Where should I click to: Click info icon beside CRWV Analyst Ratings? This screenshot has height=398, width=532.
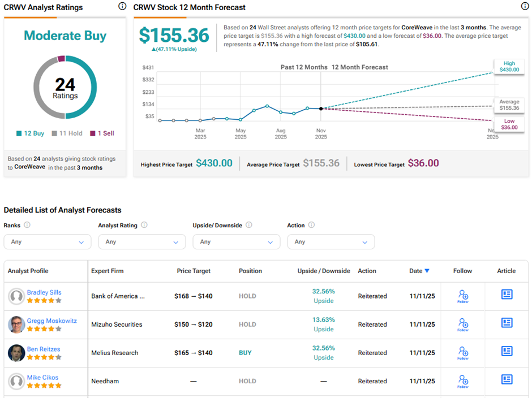pyautogui.click(x=122, y=6)
